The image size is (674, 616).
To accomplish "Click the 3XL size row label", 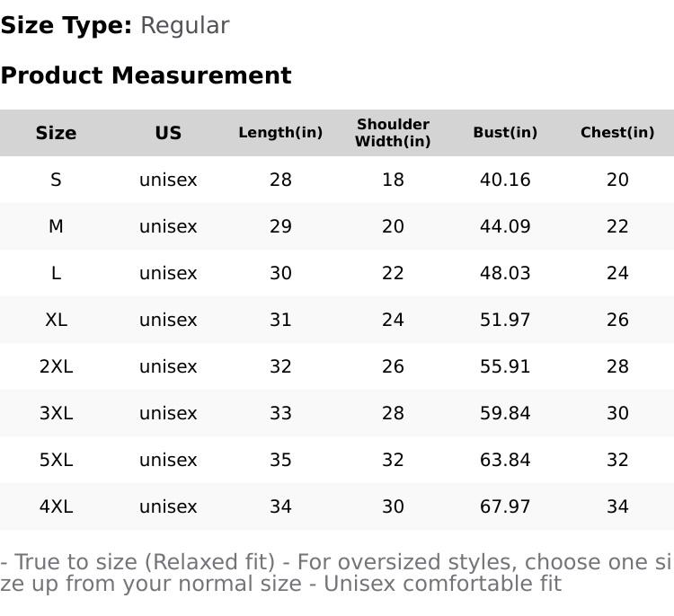I will click(56, 413).
